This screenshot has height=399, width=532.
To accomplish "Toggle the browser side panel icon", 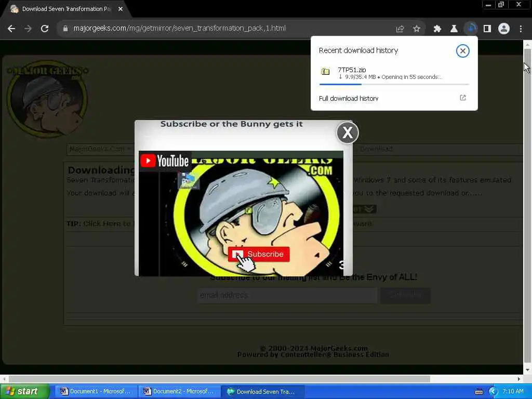I will tap(487, 29).
